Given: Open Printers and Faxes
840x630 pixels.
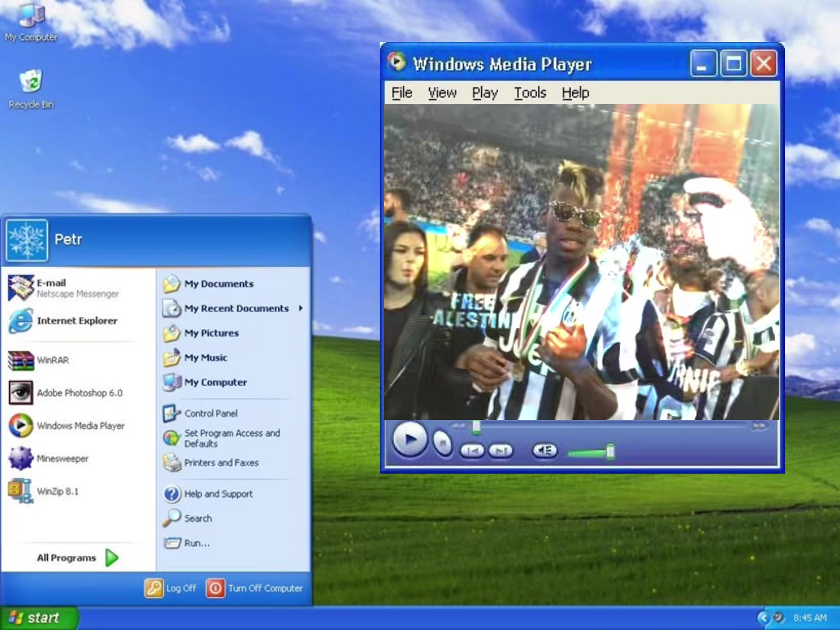Looking at the screenshot, I should pyautogui.click(x=211, y=463).
